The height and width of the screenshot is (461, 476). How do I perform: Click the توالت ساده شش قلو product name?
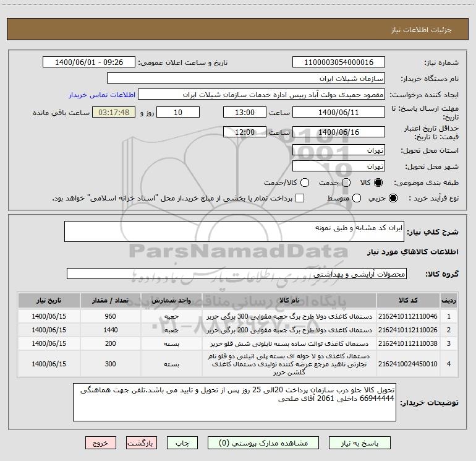pos(289,343)
